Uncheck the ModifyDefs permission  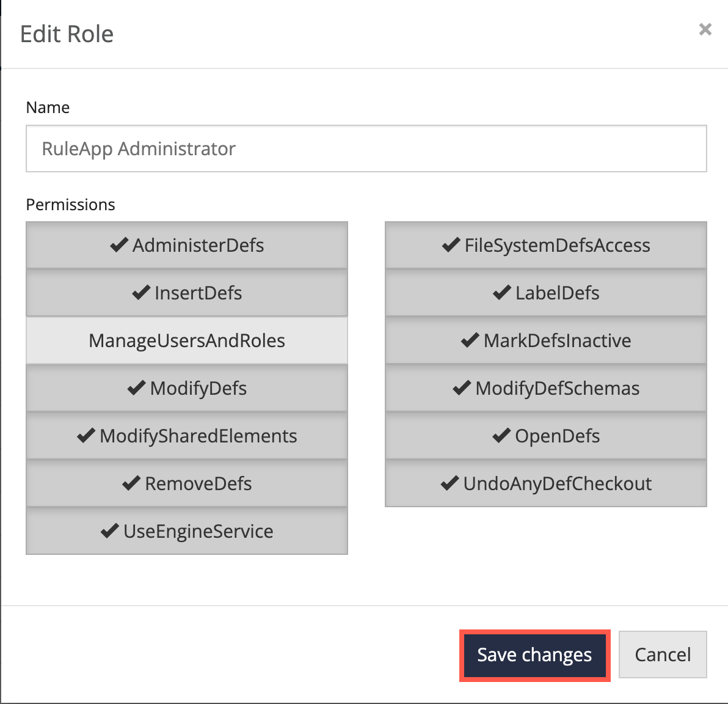point(187,388)
